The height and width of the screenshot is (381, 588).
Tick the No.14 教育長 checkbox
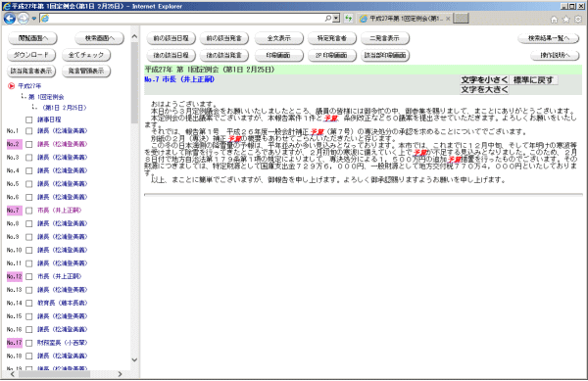click(28, 303)
